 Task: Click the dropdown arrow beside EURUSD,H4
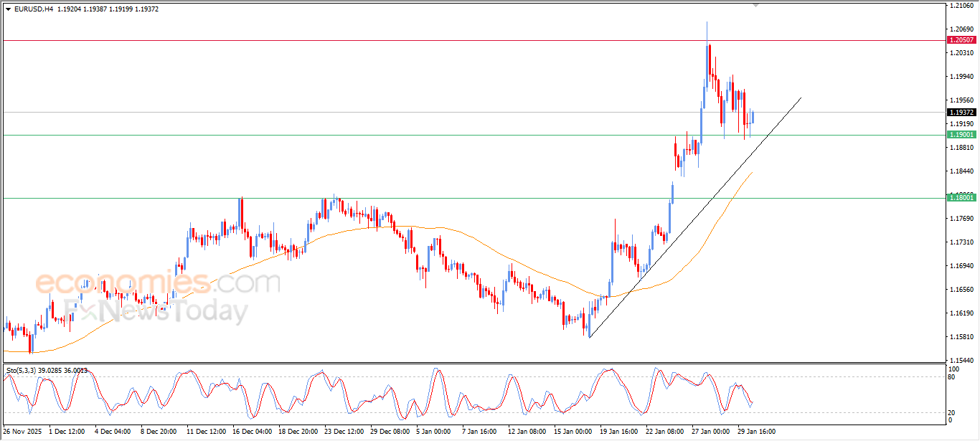[8, 9]
